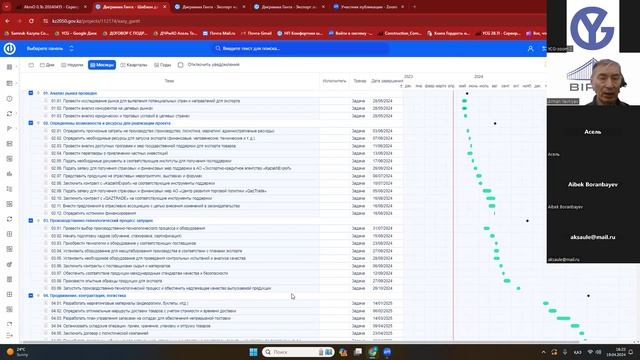Click the topmost grid icon in left sidebar

(x=9, y=67)
